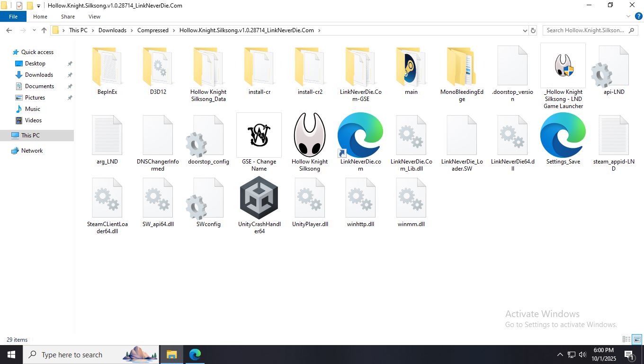Select the LND Game Launcher icon
This screenshot has width=644, height=364.
pos(563,66)
